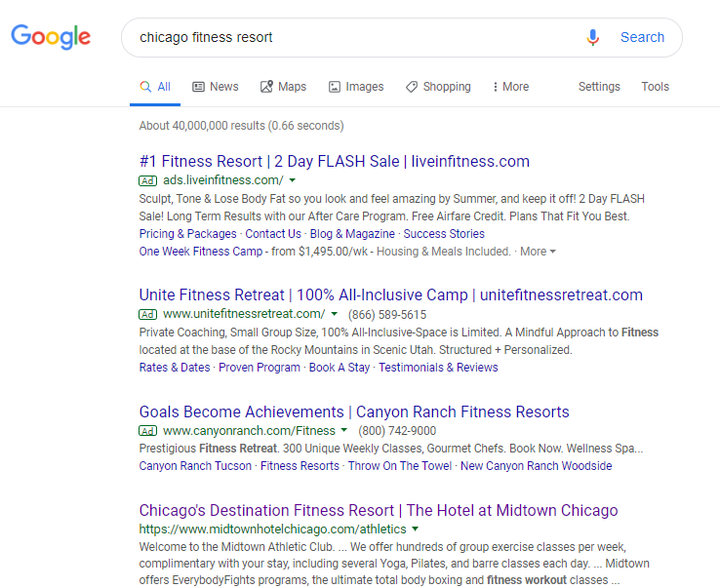
Task: Click the News tab newspaper icon
Action: [198, 86]
